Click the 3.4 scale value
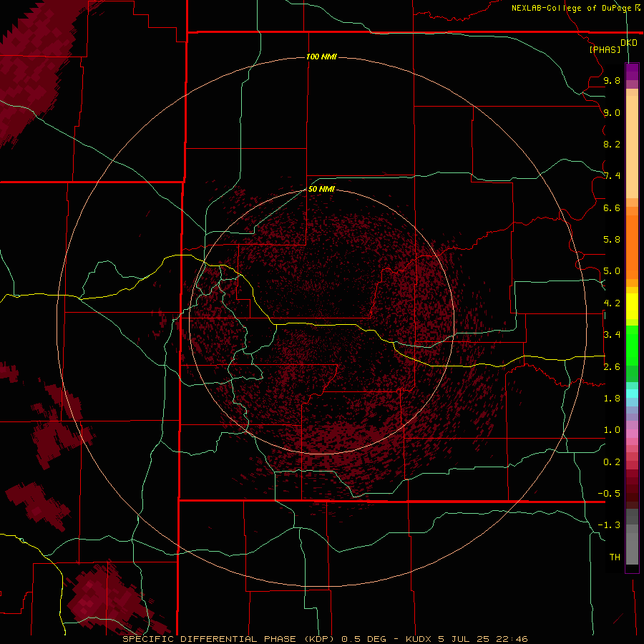 tap(612, 335)
